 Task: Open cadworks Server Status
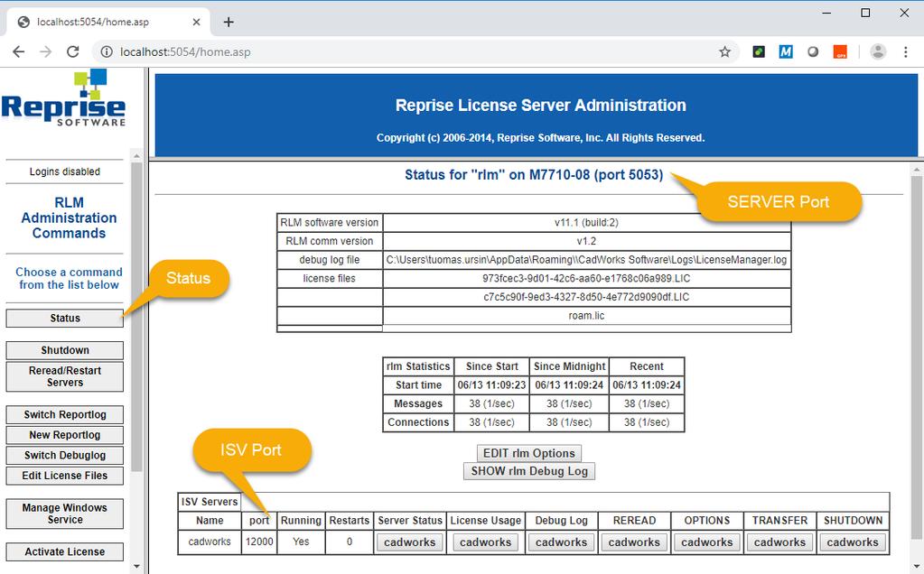409,542
